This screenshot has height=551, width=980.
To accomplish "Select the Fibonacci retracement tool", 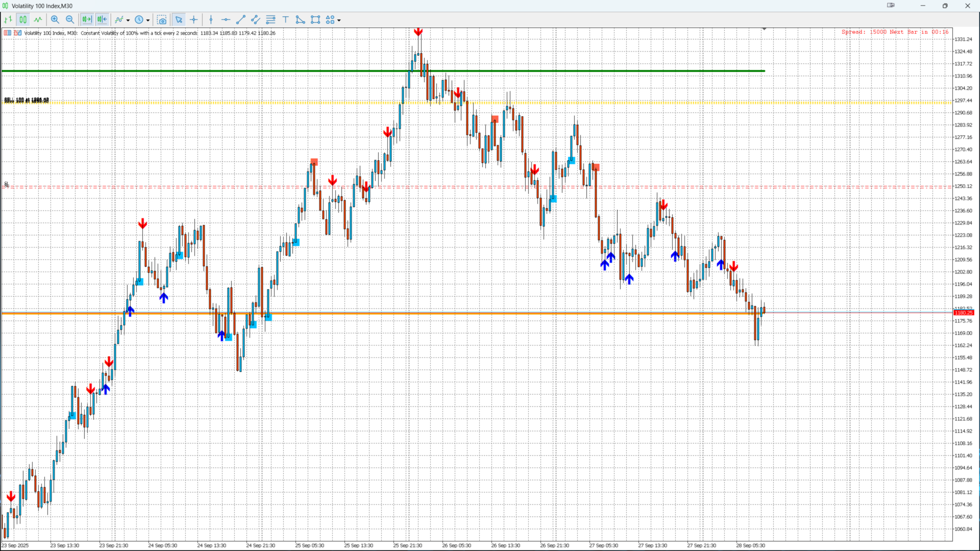I will point(271,20).
